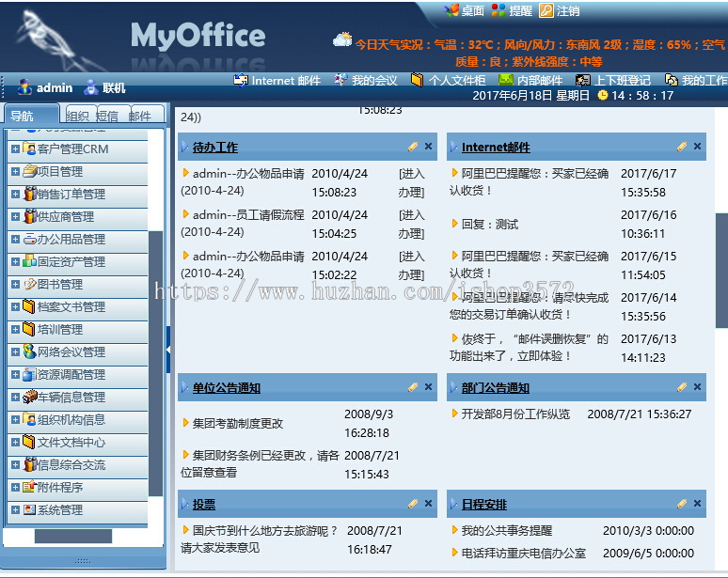Image resolution: width=728 pixels, height=578 pixels.
Task: Expand the 固定资产管理 tree node
Action: 15,261
